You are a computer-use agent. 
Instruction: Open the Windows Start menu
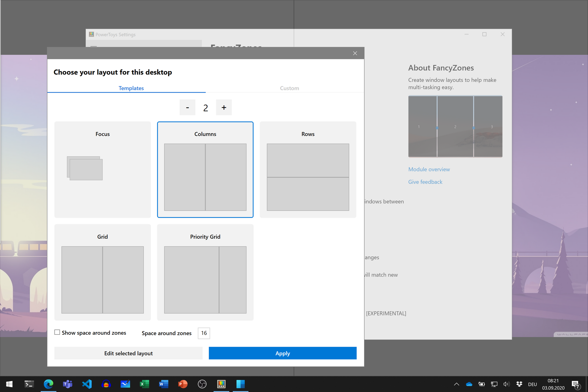(9, 384)
